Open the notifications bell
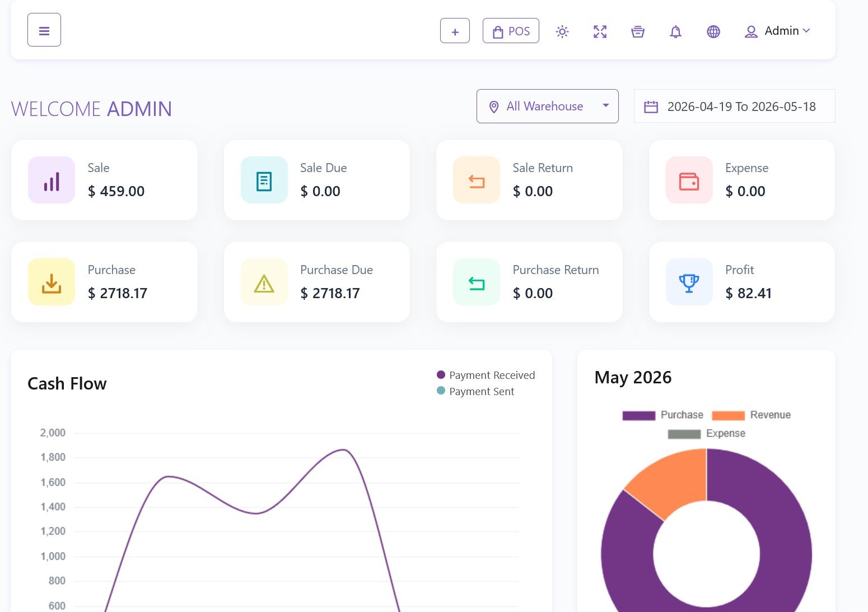 [676, 31]
